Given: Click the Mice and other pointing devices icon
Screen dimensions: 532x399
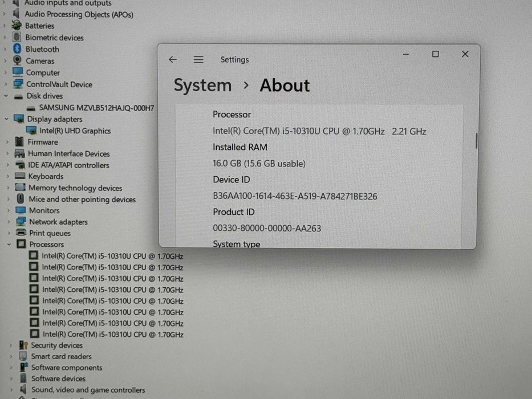Looking at the screenshot, I should [x=21, y=198].
